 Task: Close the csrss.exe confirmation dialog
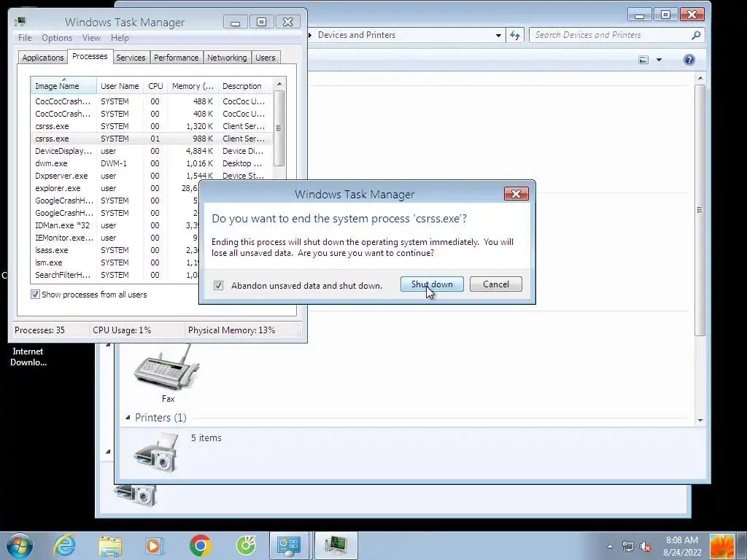(x=516, y=194)
